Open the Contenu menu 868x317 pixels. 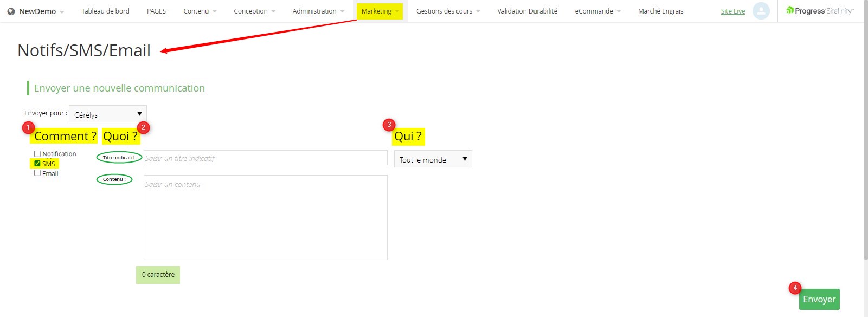point(200,11)
